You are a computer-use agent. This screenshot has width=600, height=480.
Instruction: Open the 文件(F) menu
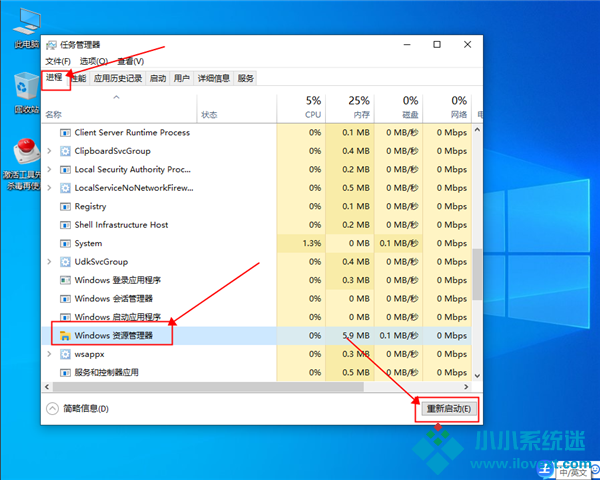click(x=58, y=61)
